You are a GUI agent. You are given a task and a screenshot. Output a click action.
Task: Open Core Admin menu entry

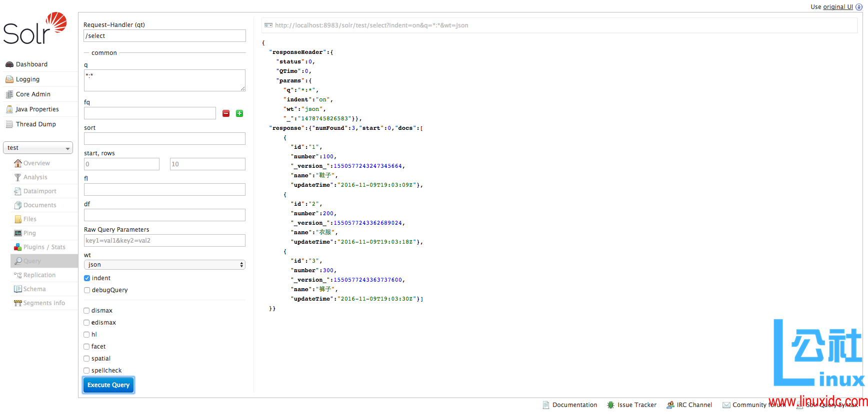(33, 94)
